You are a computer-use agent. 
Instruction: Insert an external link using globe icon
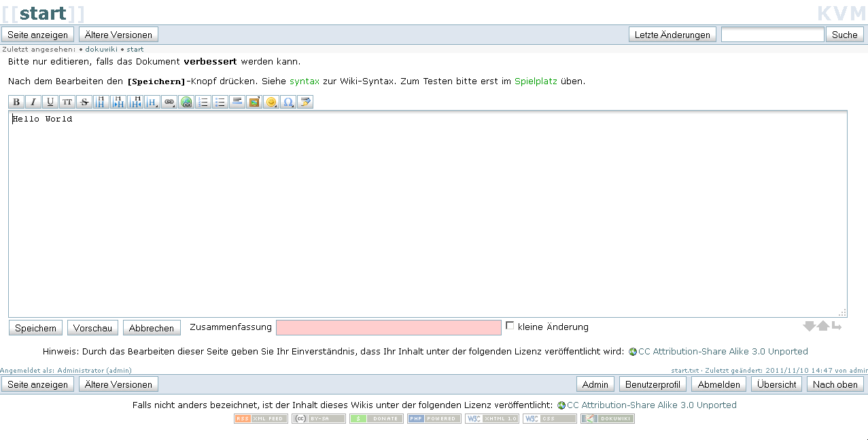186,103
